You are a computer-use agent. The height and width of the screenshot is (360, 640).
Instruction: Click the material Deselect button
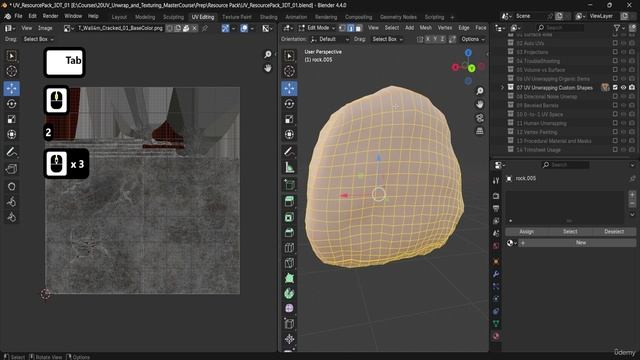pyautogui.click(x=614, y=231)
